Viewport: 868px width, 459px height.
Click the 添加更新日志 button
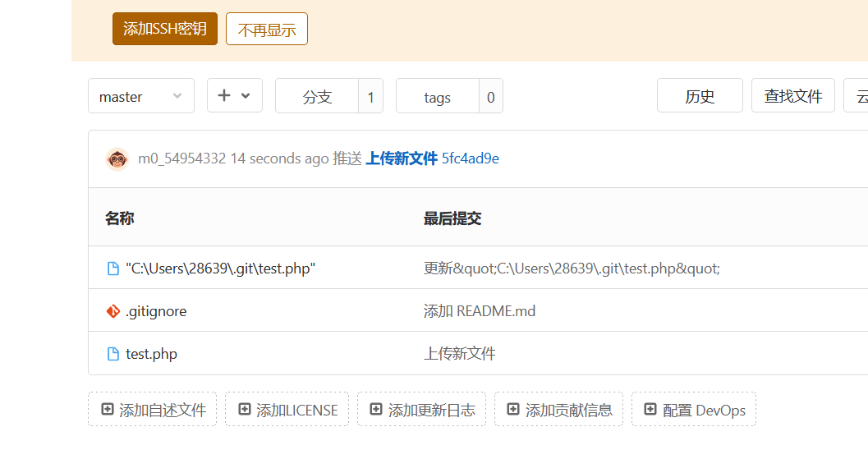point(422,409)
